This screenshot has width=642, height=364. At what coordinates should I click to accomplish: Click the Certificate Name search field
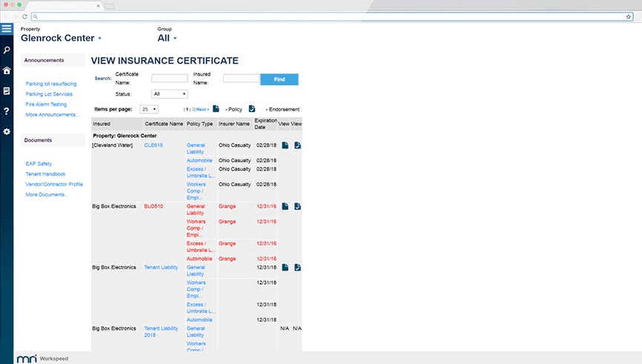pos(170,78)
